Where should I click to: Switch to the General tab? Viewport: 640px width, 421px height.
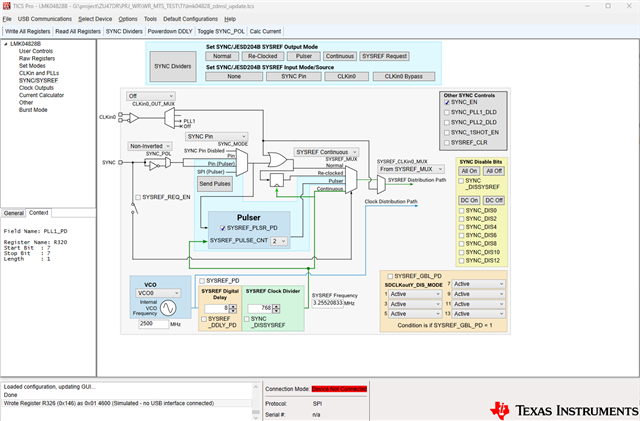pyautogui.click(x=13, y=213)
